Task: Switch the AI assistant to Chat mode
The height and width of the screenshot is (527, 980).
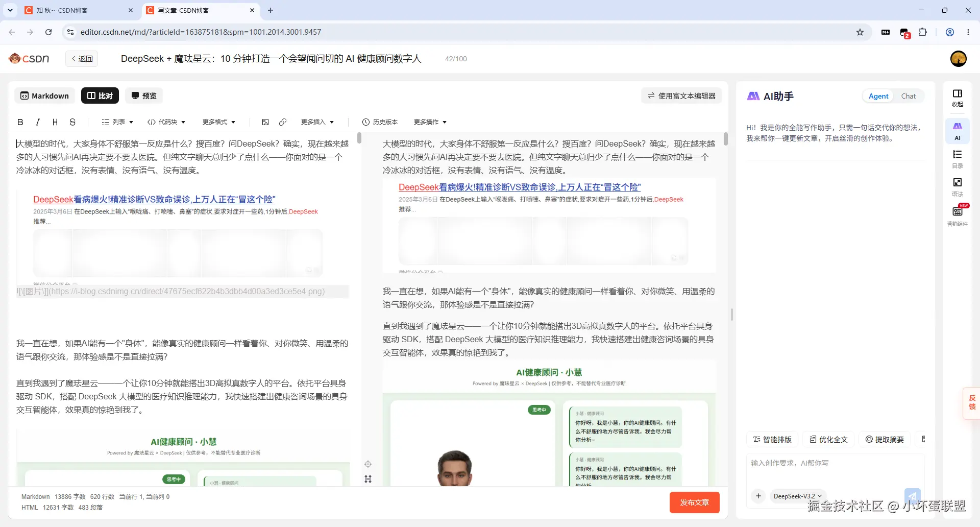Action: click(x=909, y=96)
